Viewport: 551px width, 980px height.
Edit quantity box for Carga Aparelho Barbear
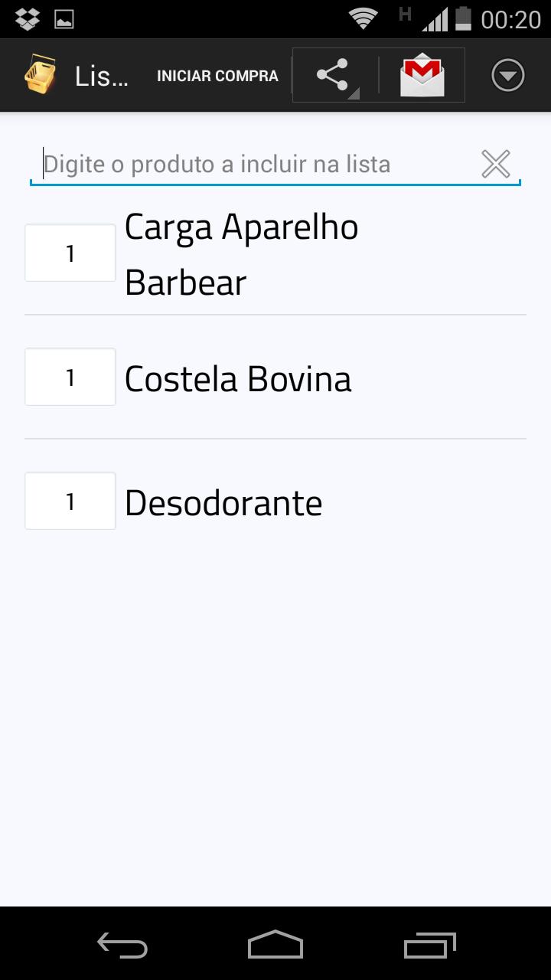[70, 253]
